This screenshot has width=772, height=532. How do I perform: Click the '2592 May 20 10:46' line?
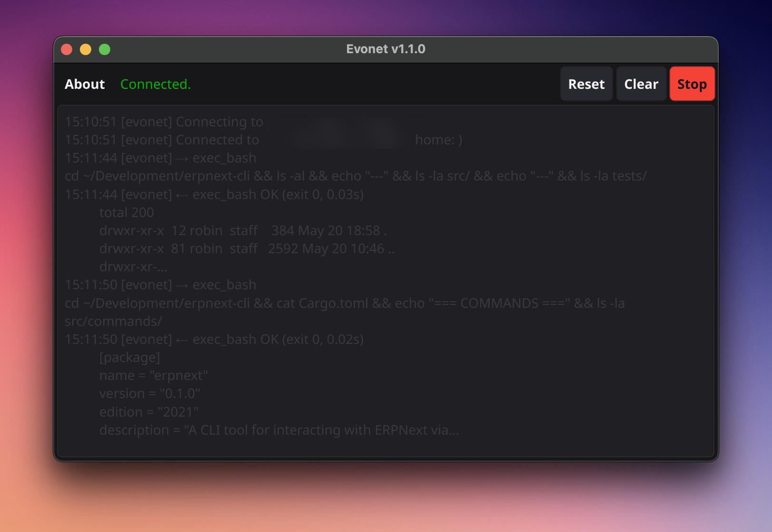[x=247, y=249]
